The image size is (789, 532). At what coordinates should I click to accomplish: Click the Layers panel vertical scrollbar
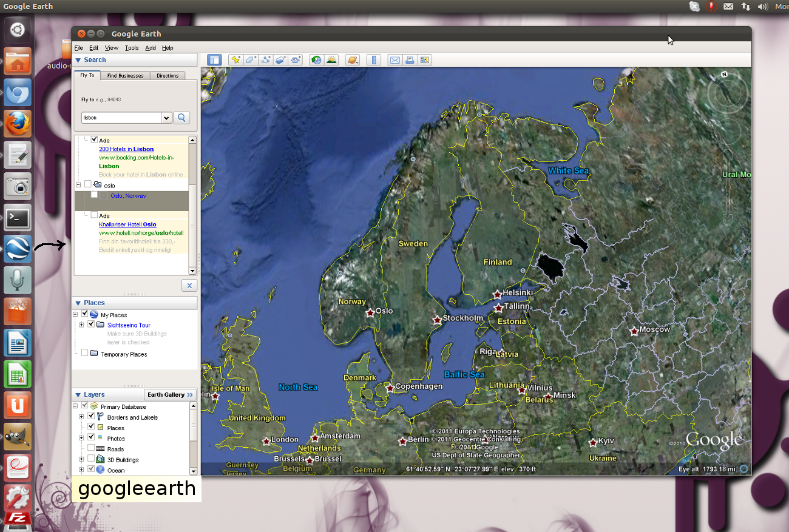pyautogui.click(x=194, y=439)
